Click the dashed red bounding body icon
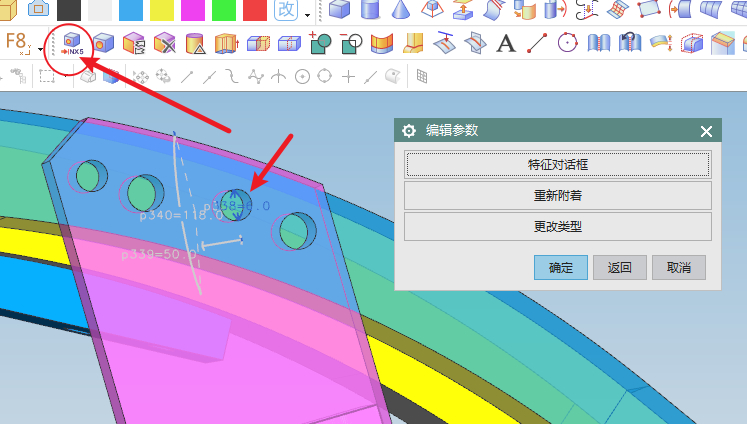 (x=692, y=43)
